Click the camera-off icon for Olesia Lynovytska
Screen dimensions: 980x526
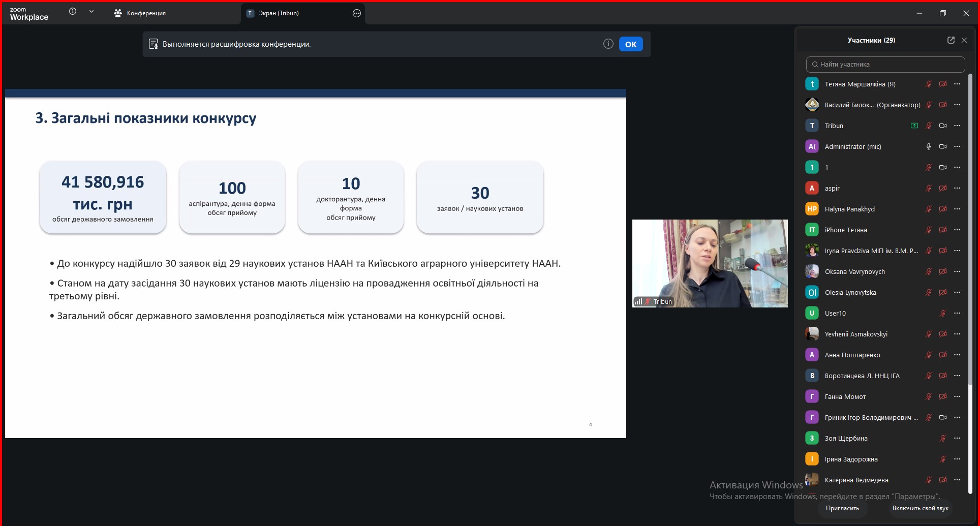943,292
